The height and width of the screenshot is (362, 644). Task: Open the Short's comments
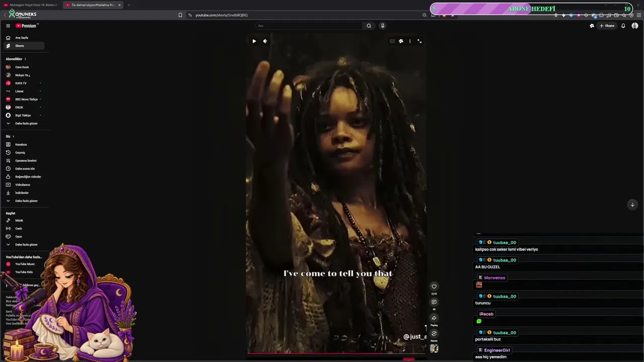click(x=434, y=302)
